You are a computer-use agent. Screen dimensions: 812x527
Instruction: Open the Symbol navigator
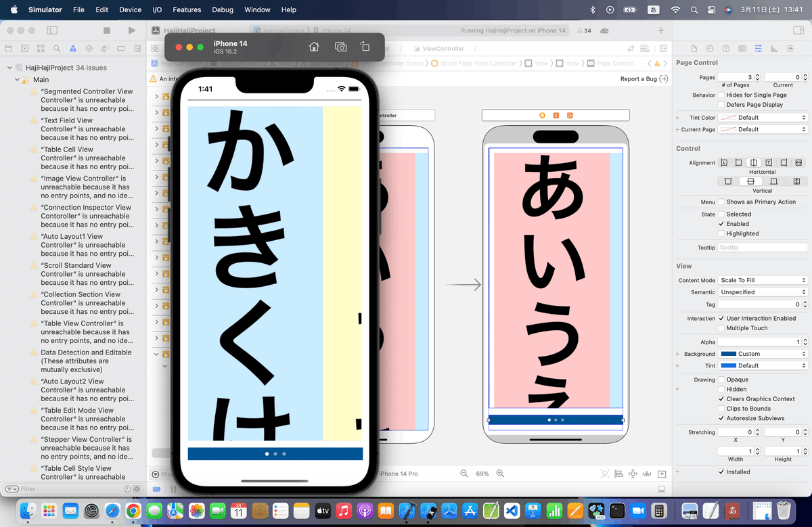(x=41, y=49)
